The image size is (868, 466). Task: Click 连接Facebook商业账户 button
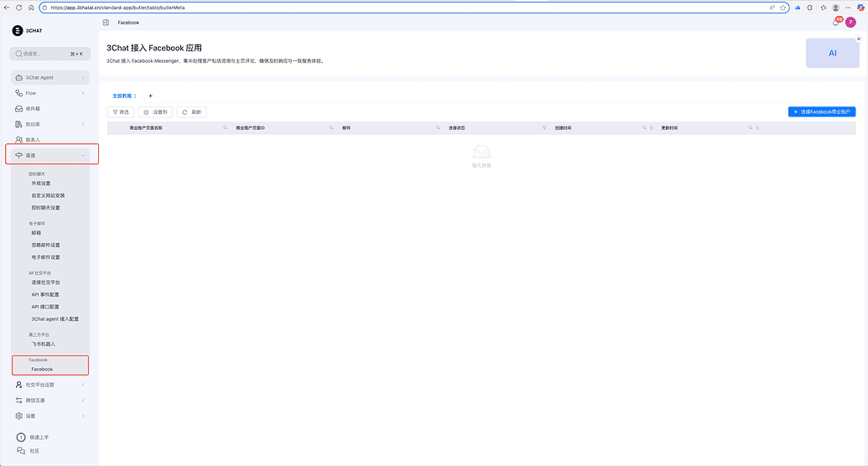[822, 111]
